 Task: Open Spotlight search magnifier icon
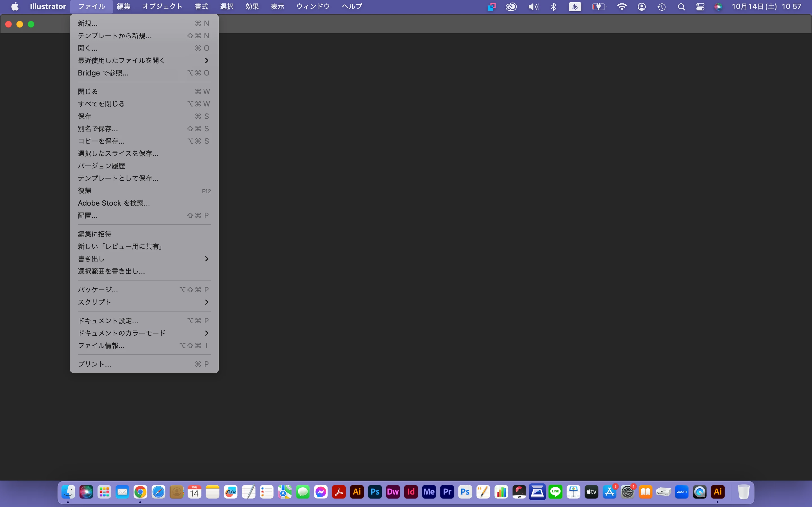[x=681, y=7]
